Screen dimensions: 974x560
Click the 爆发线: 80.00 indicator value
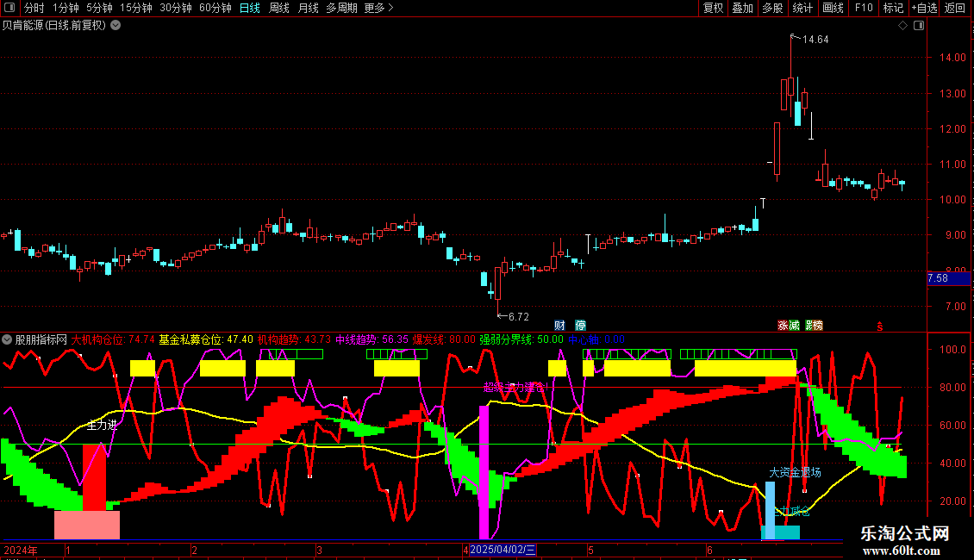pos(444,339)
